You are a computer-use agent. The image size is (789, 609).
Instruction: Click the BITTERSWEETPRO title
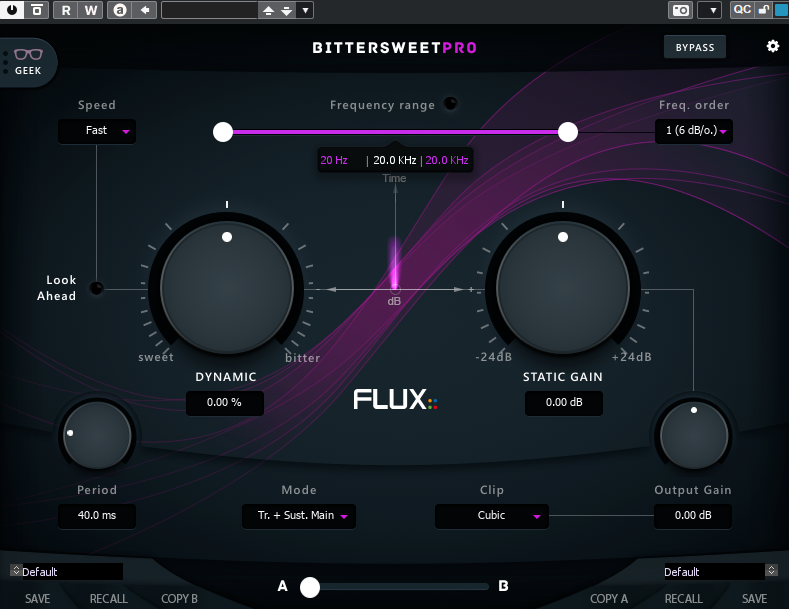tap(394, 48)
